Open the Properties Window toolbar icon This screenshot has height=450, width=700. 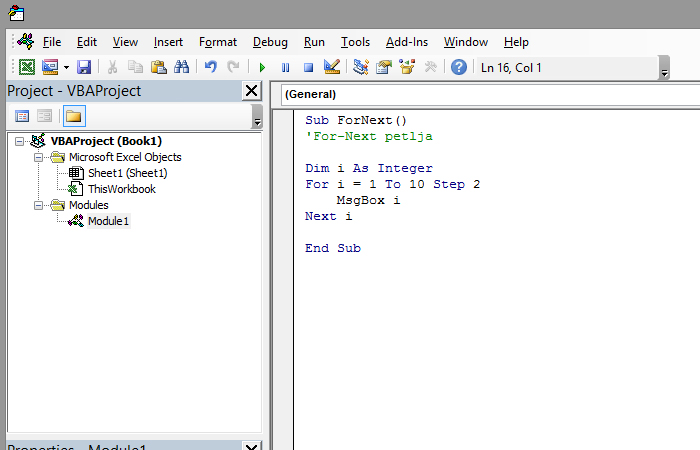coord(383,67)
